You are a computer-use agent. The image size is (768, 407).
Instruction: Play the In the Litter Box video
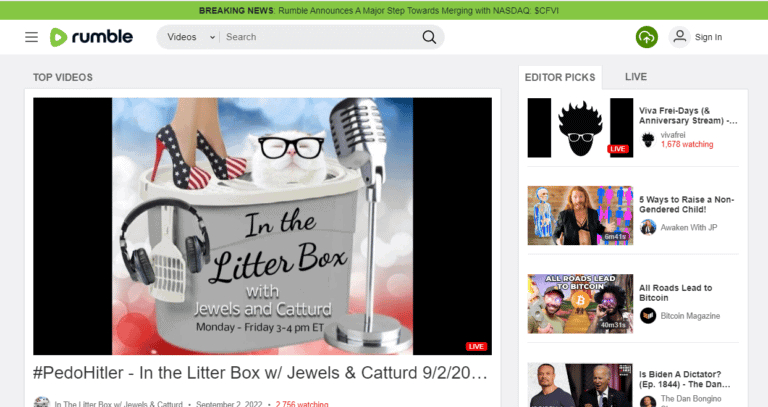(x=263, y=226)
